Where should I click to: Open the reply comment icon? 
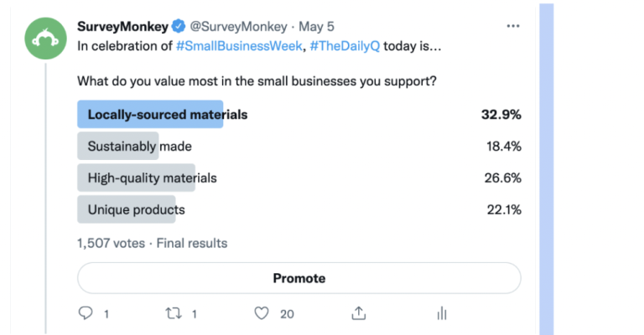coord(86,313)
